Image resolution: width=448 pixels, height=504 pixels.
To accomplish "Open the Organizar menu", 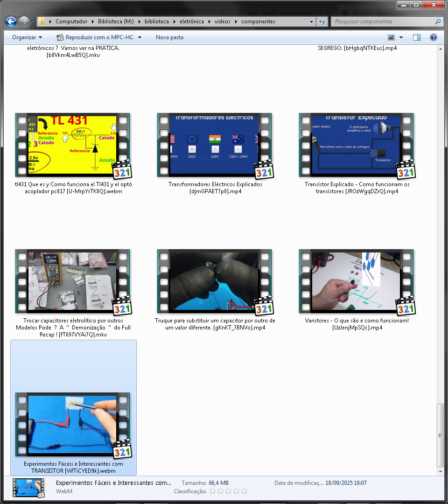I will click(x=27, y=37).
